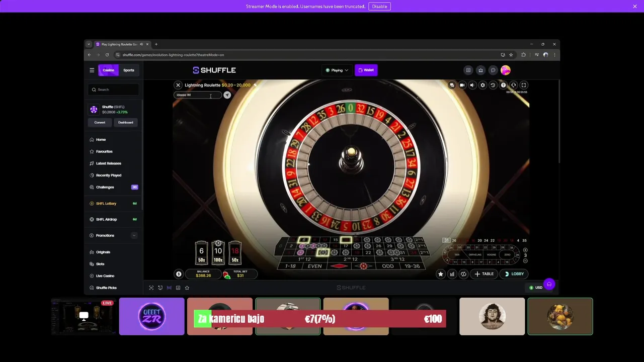Open statistics bar chart icon
This screenshot has width=644, height=362.
pyautogui.click(x=452, y=274)
